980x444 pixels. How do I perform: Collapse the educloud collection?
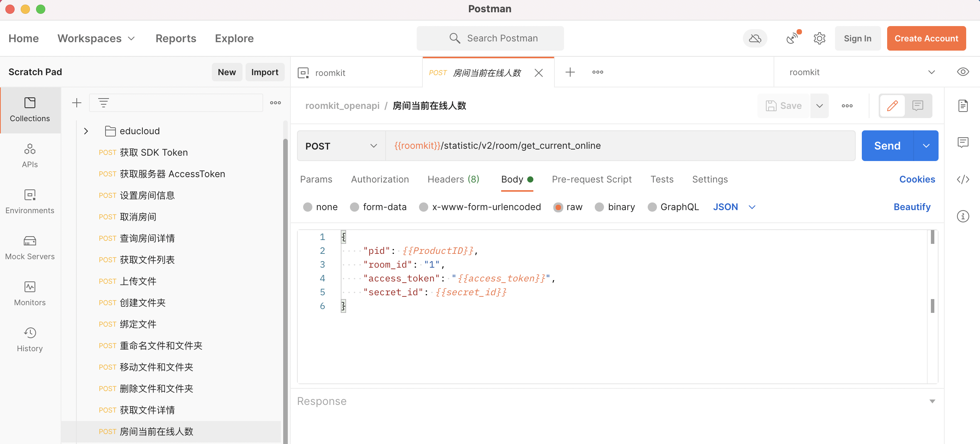[x=86, y=131]
